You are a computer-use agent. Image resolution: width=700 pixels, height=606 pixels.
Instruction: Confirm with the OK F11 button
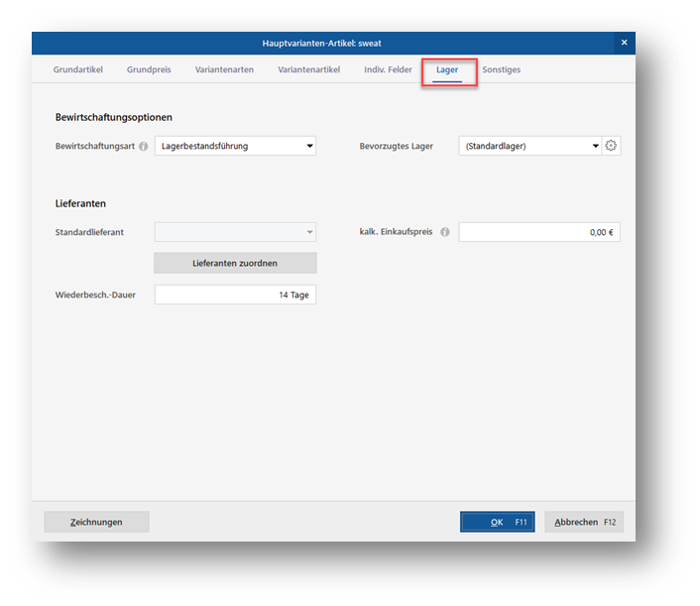point(497,522)
